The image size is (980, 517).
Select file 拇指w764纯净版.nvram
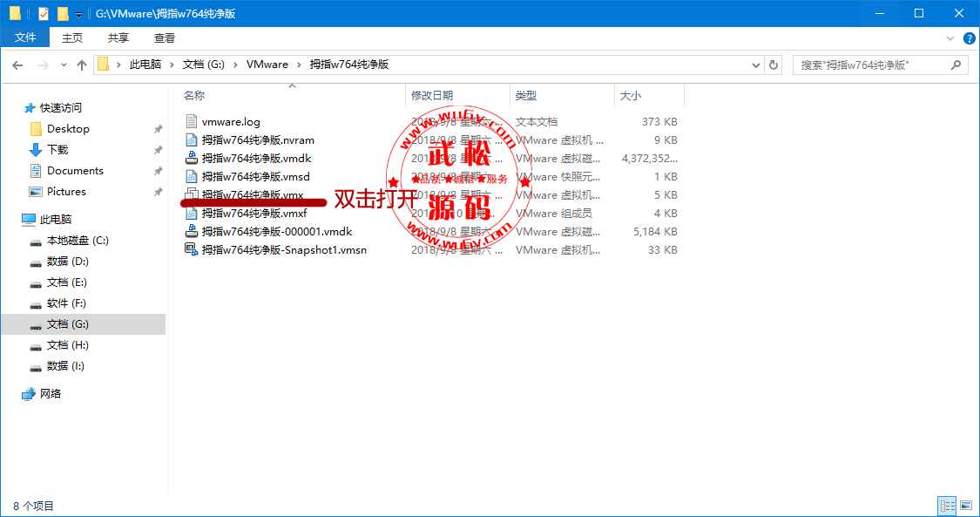pos(258,139)
